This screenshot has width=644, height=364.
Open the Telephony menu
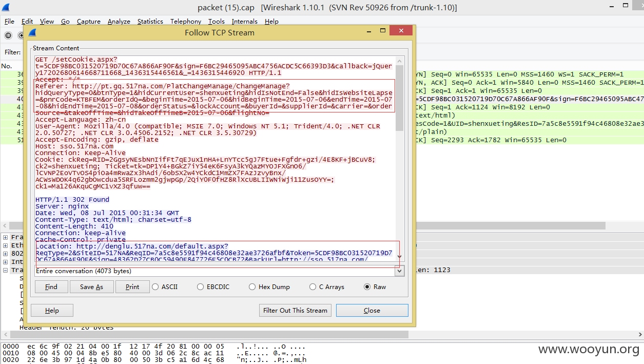click(186, 22)
